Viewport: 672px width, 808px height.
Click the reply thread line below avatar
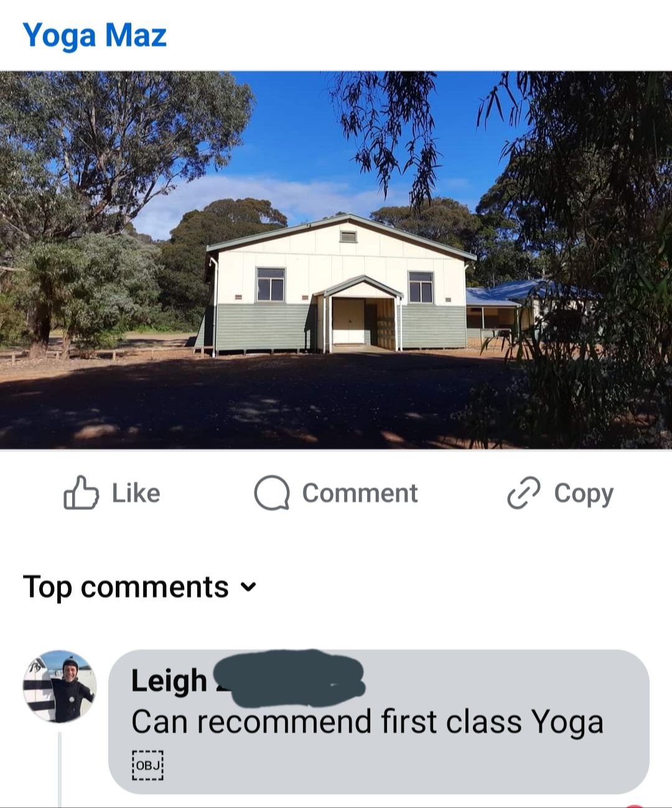click(60, 769)
